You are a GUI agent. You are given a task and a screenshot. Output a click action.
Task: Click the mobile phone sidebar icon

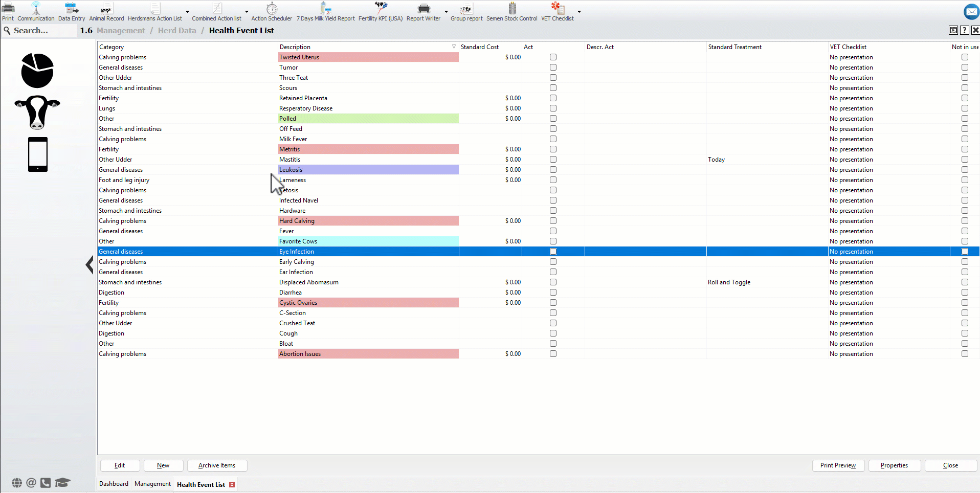point(38,154)
